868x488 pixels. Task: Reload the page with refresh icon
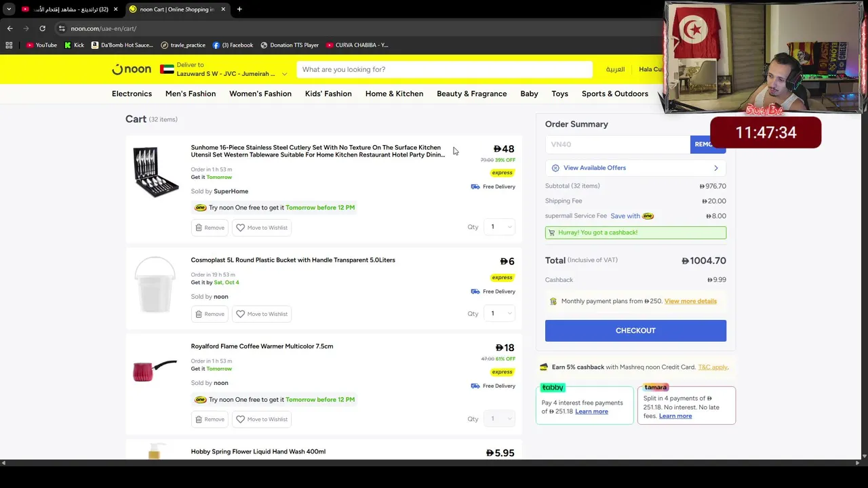[42, 28]
